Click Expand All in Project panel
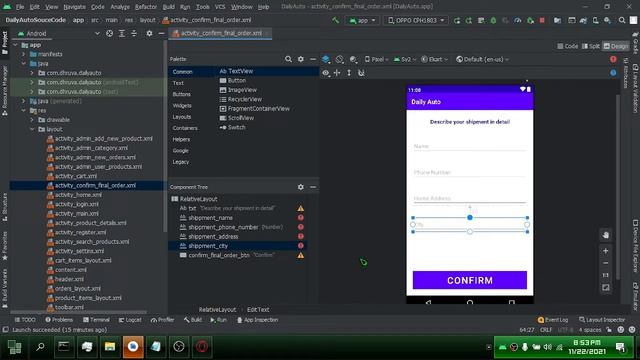640x360 pixels. coord(122,33)
